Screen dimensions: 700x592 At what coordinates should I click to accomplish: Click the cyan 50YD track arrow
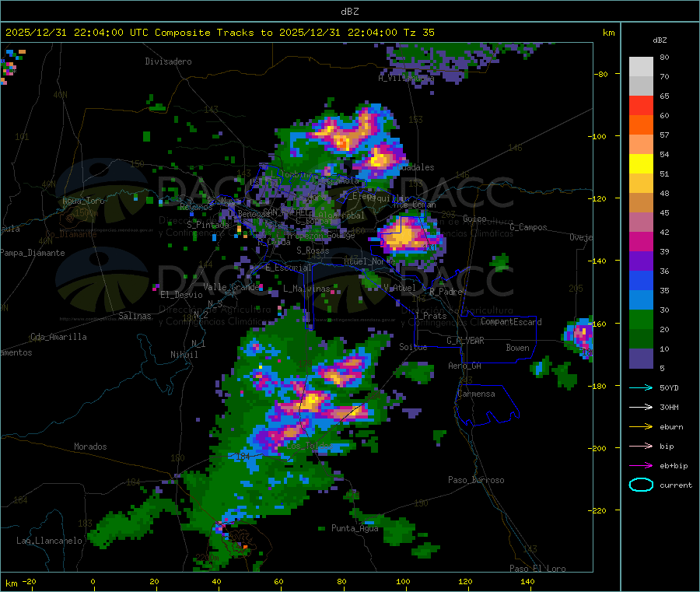(x=641, y=387)
